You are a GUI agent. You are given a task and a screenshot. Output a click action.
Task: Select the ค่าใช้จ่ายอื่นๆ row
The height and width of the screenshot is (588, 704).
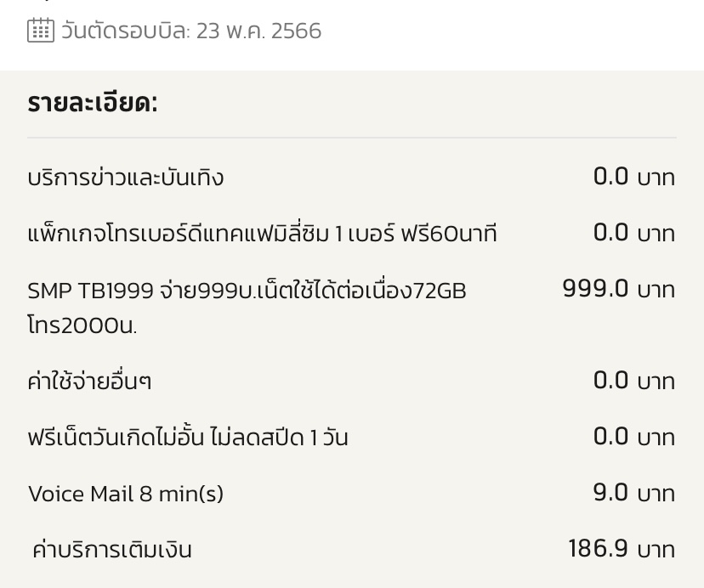click(x=351, y=381)
